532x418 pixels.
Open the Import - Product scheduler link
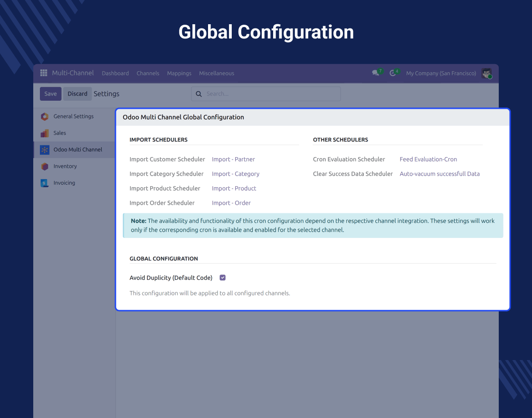pos(234,188)
